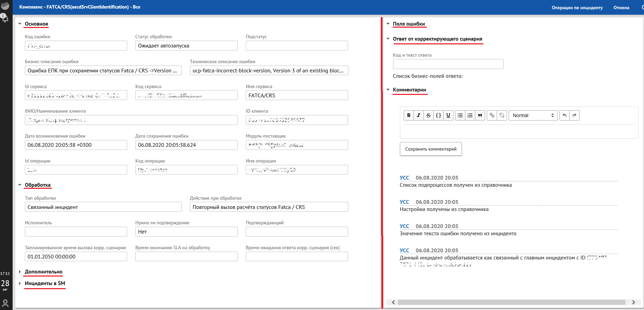Expand the Инциденты в SM section
The width and height of the screenshot is (644, 310).
(x=45, y=283)
